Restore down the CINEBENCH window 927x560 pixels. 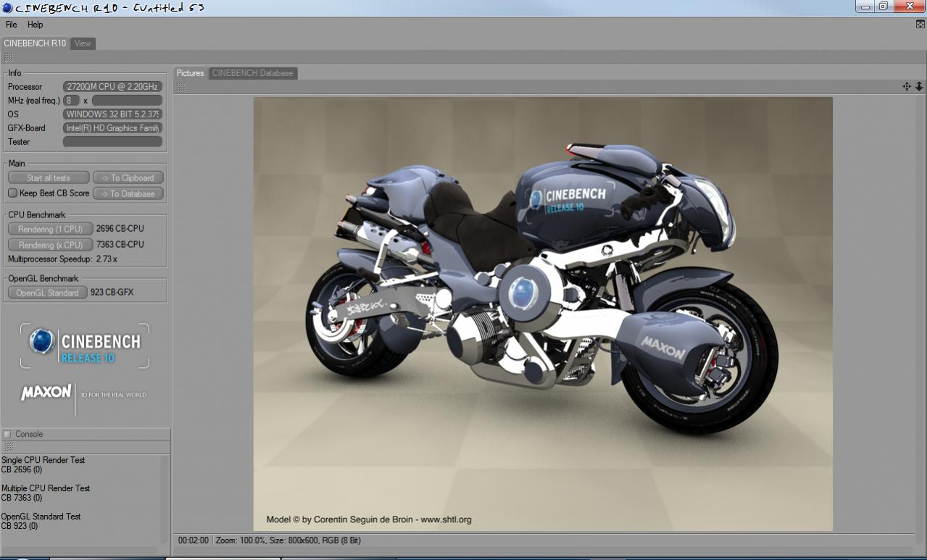884,7
